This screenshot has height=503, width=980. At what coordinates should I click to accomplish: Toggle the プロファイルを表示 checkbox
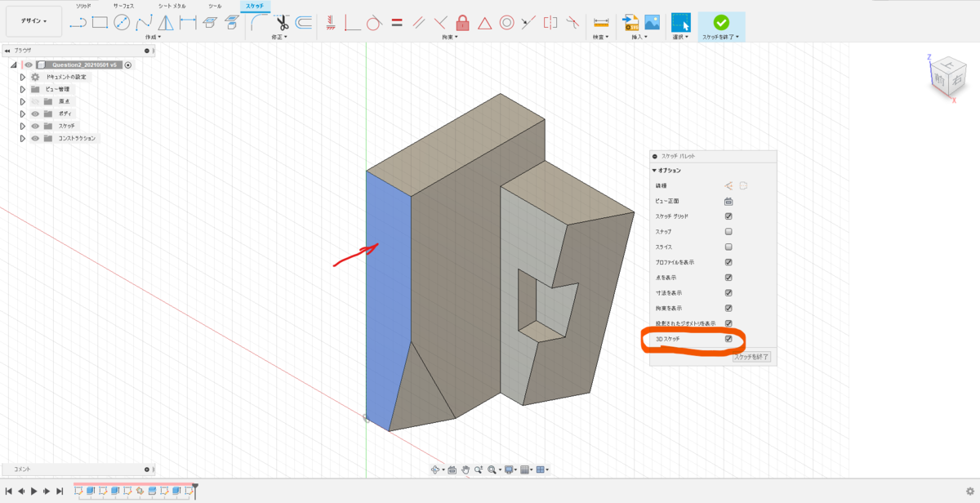[x=728, y=262]
